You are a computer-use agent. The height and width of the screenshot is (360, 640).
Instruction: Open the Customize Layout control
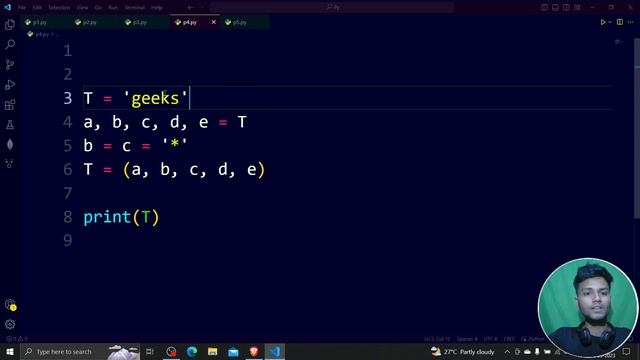(x=577, y=7)
